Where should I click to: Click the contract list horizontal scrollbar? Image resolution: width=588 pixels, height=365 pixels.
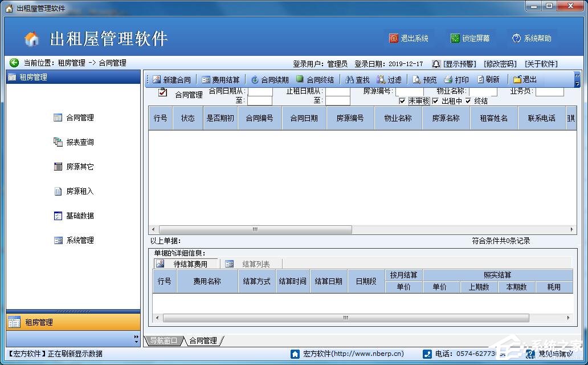[255, 230]
